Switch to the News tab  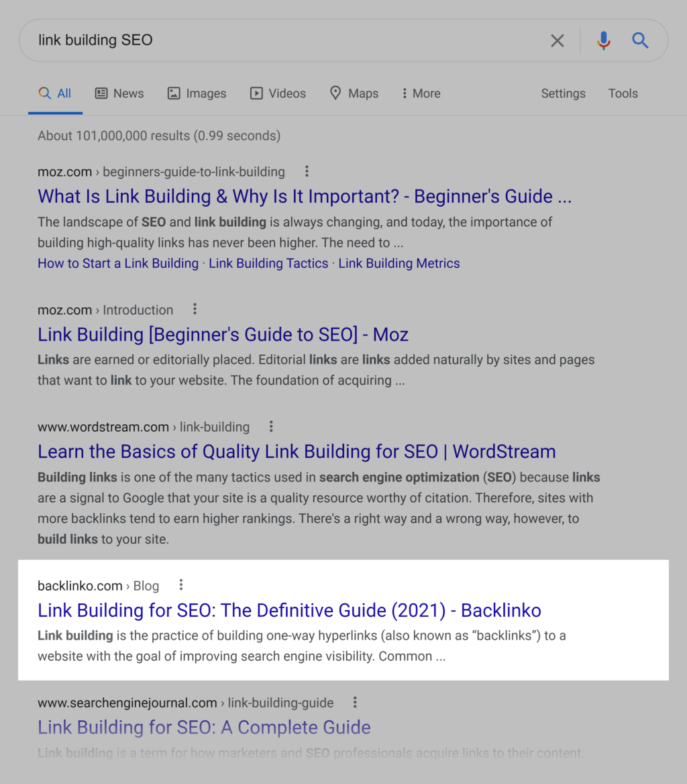pos(119,93)
